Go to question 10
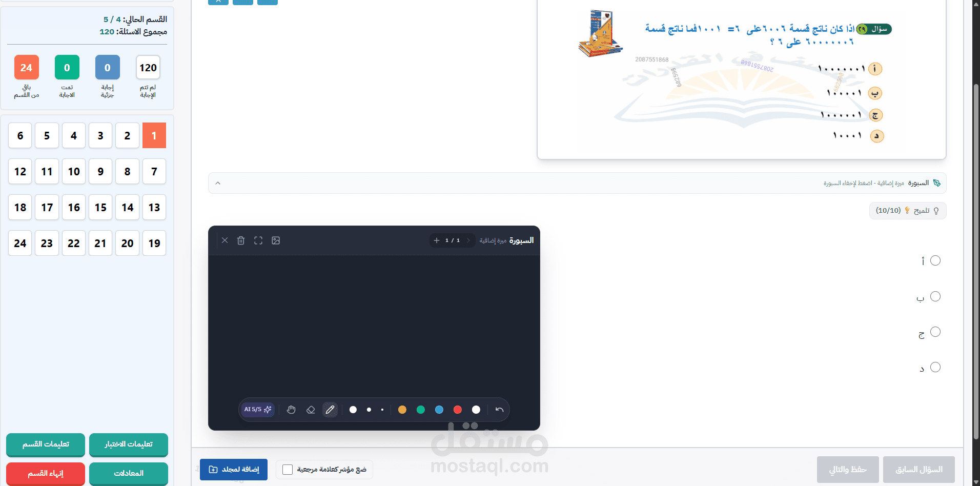 point(74,171)
